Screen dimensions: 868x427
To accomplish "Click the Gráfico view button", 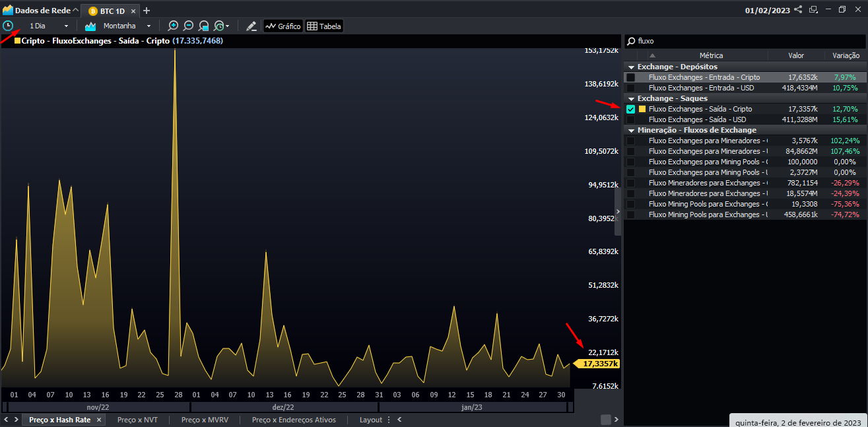I will [x=283, y=25].
